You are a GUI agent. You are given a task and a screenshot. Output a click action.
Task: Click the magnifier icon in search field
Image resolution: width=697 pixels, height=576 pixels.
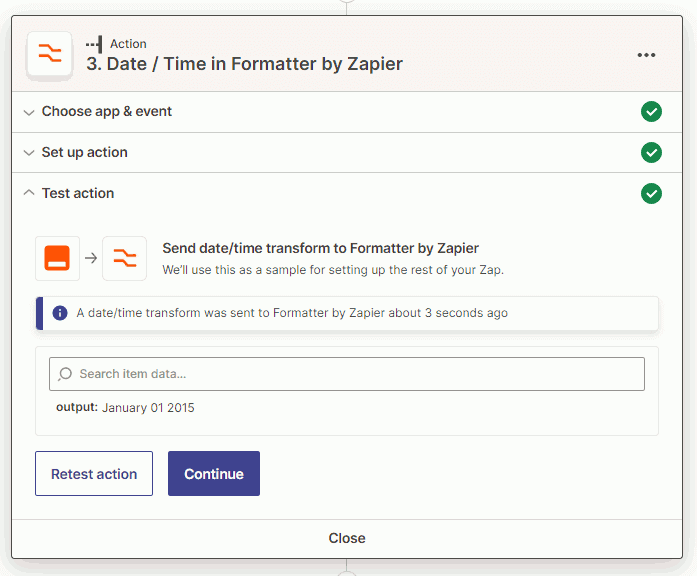(x=65, y=374)
